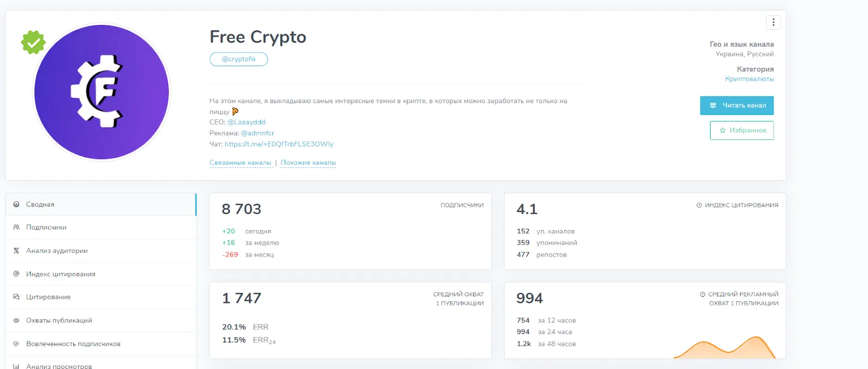Open Вовлеченность подписчиков section
Image resolution: width=868 pixels, height=369 pixels.
point(101,343)
